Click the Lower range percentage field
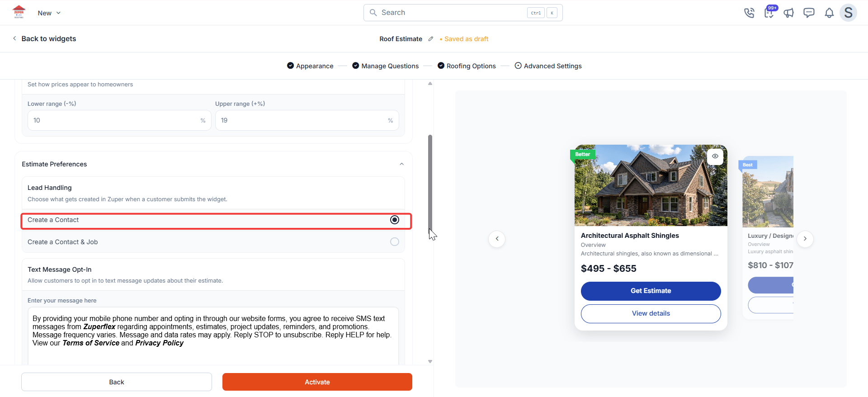The height and width of the screenshot is (397, 868). coord(119,120)
